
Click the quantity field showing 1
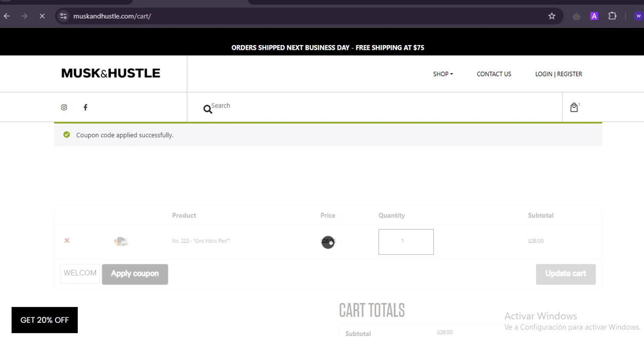tap(406, 242)
